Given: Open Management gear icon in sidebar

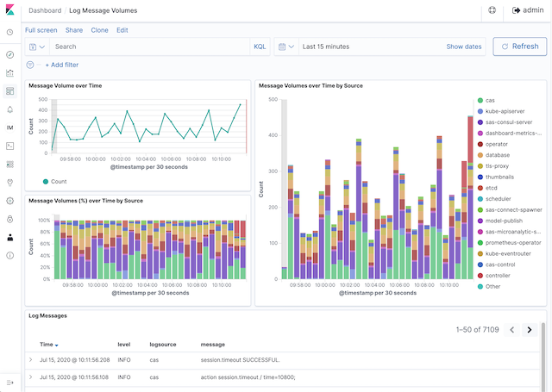Looking at the screenshot, I should tap(9, 201).
